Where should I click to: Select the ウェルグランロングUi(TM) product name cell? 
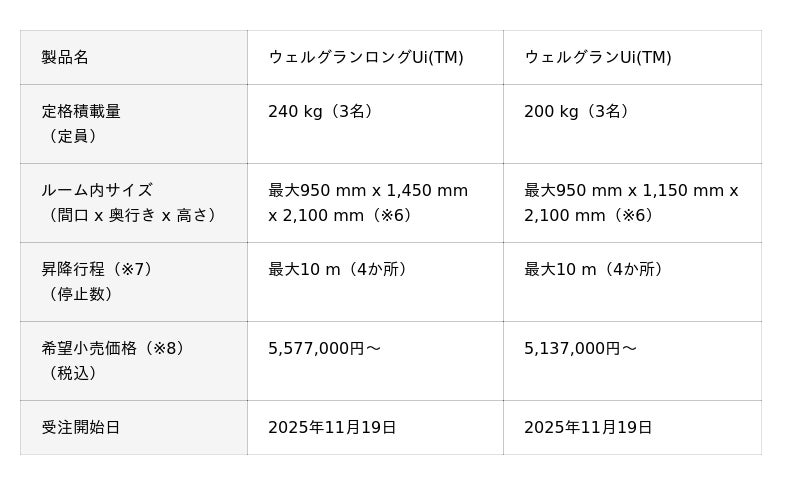365,57
